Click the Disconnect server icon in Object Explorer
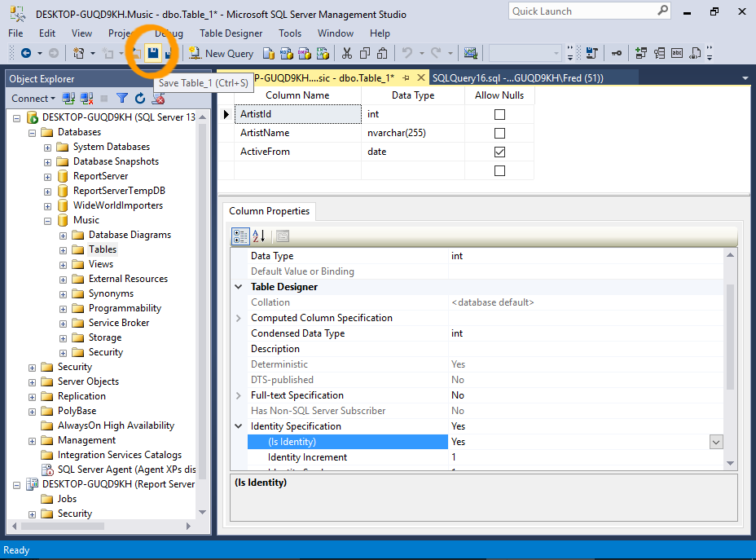 86,98
